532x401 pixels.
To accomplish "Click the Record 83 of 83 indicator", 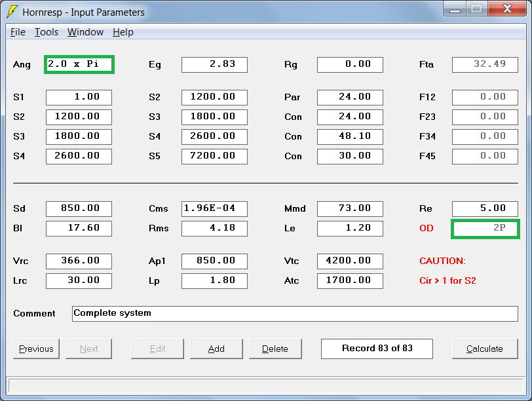I will click(377, 349).
